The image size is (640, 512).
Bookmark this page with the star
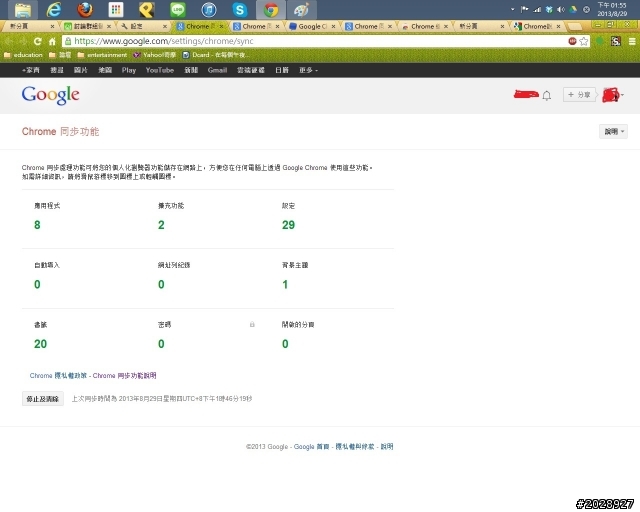[584, 41]
